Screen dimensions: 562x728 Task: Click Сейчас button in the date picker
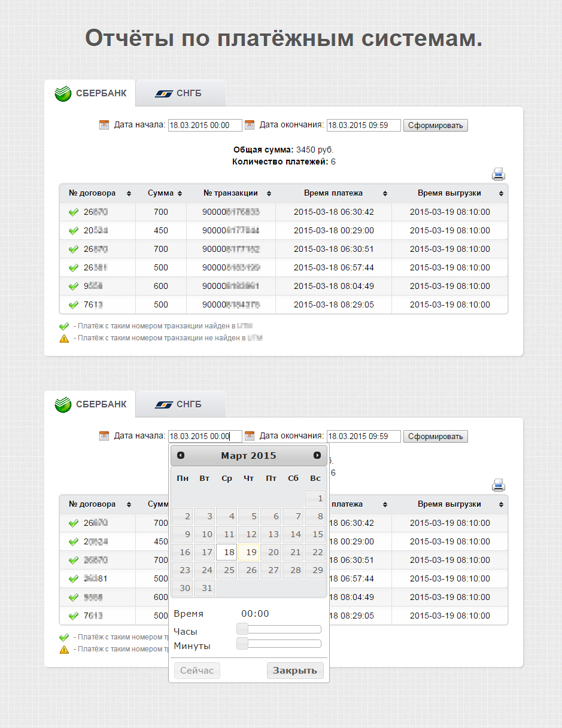point(197,671)
